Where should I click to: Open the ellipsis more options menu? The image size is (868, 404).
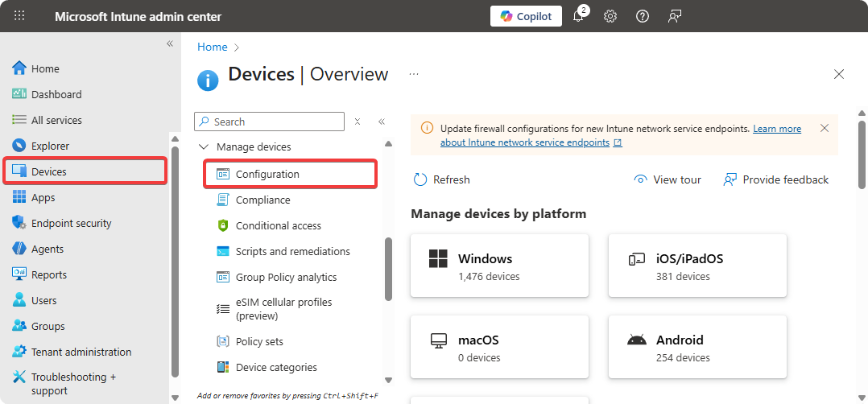tap(414, 74)
